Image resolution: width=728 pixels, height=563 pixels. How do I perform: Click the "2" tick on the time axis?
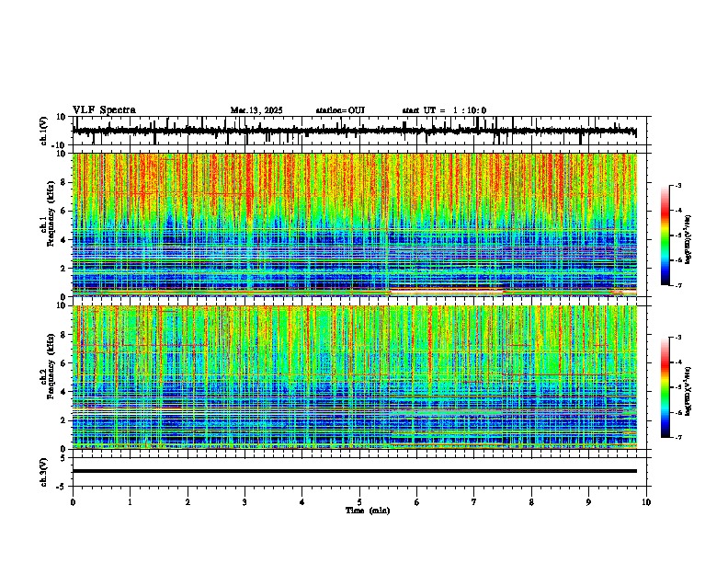click(188, 502)
